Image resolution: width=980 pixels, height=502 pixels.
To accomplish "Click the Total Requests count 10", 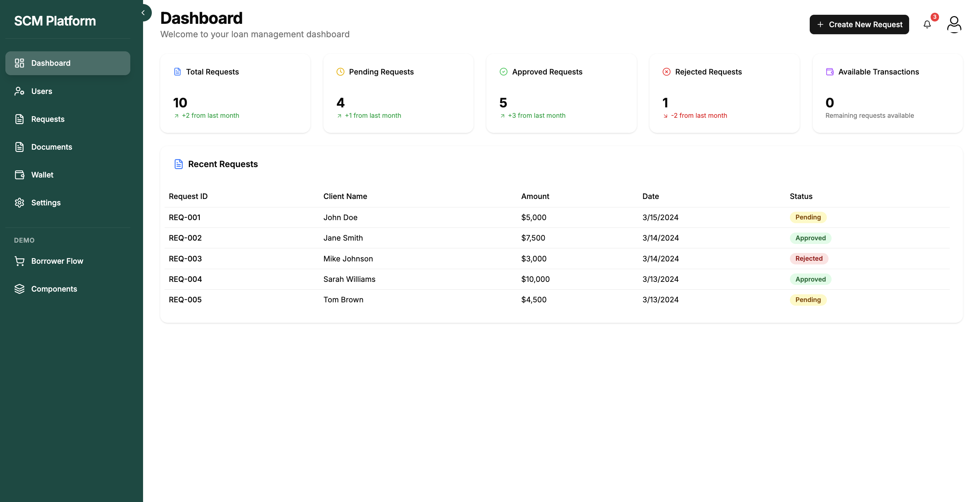I will pos(180,103).
